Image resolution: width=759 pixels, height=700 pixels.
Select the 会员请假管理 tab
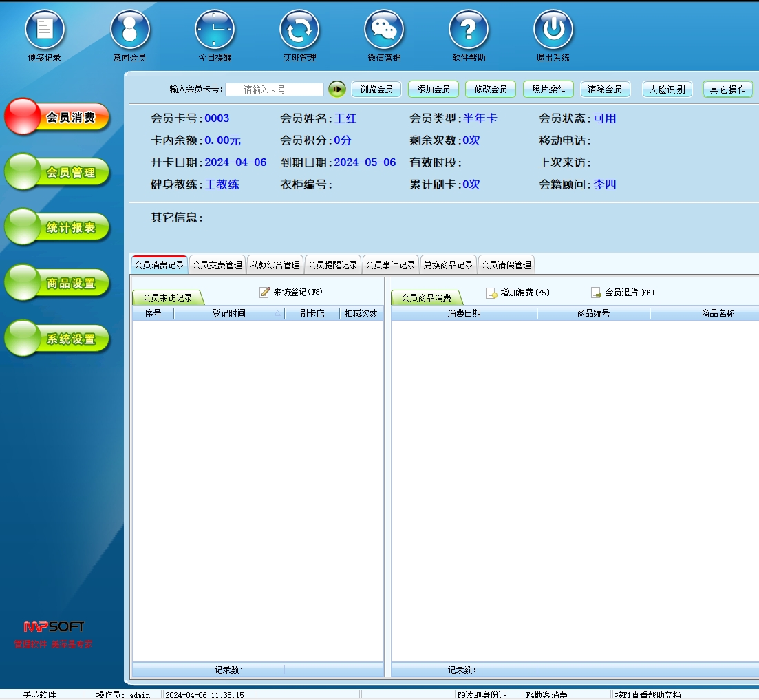pos(506,265)
